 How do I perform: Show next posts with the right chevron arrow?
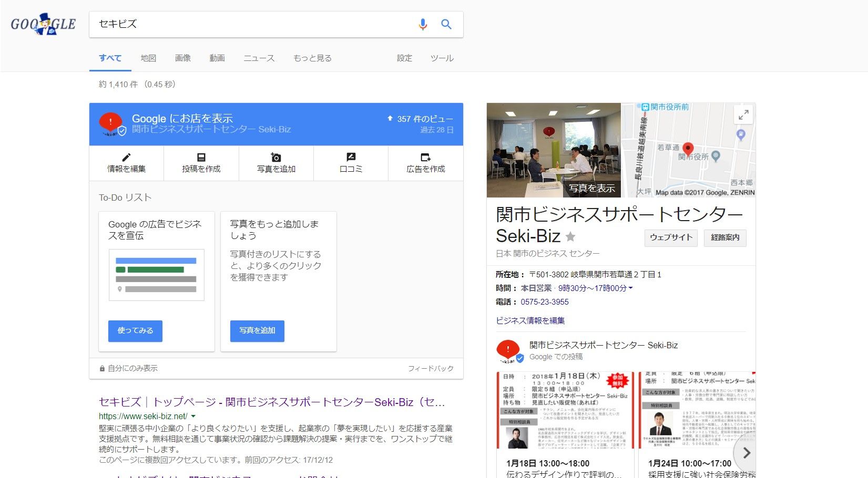click(746, 453)
